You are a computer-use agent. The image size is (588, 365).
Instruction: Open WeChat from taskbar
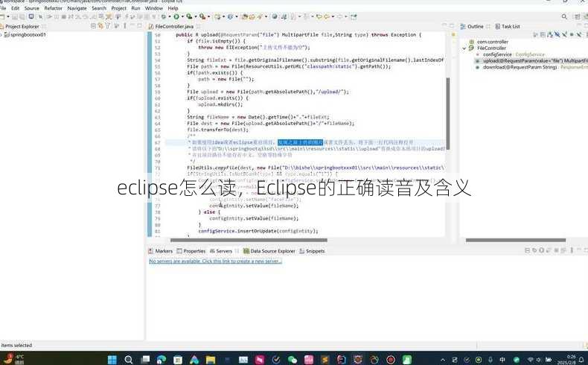[292, 360]
